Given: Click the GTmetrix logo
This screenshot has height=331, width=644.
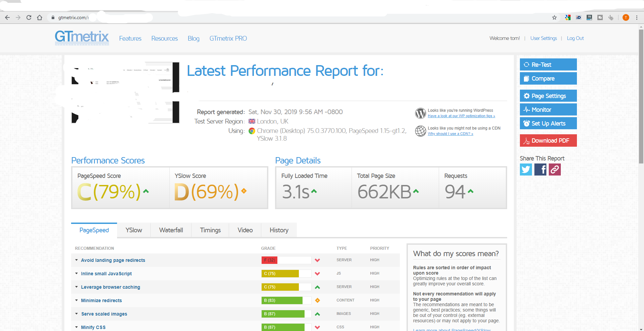Looking at the screenshot, I should click(82, 38).
